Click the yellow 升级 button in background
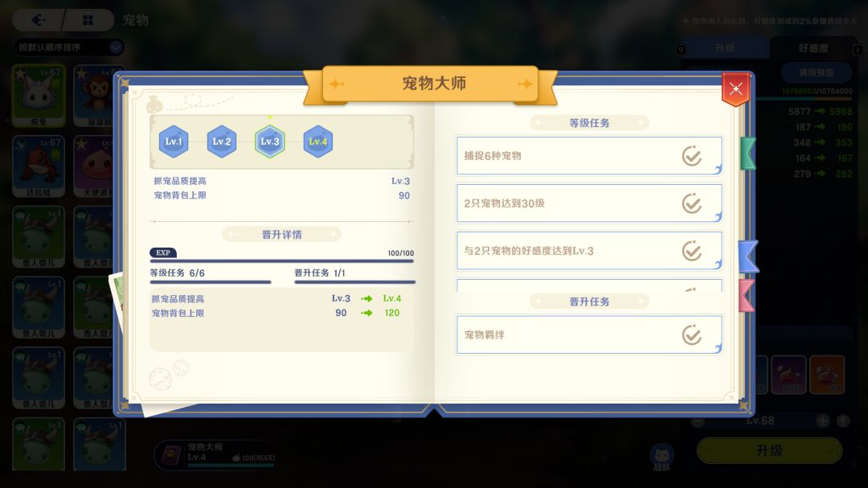The height and width of the screenshot is (488, 868). [x=769, y=450]
